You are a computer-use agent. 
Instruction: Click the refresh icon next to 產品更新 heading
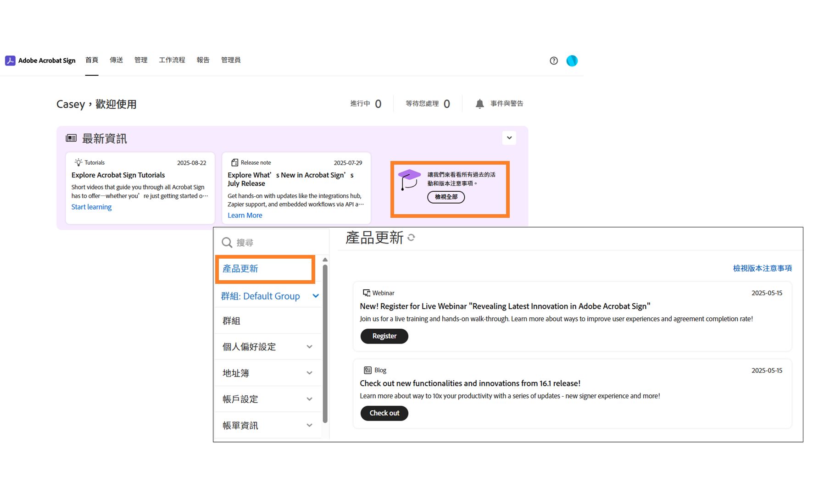pyautogui.click(x=411, y=238)
